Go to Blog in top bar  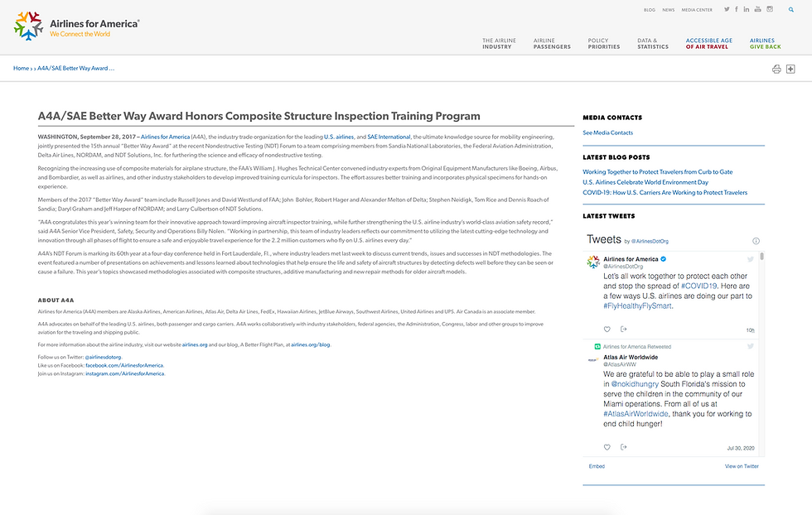tap(650, 10)
